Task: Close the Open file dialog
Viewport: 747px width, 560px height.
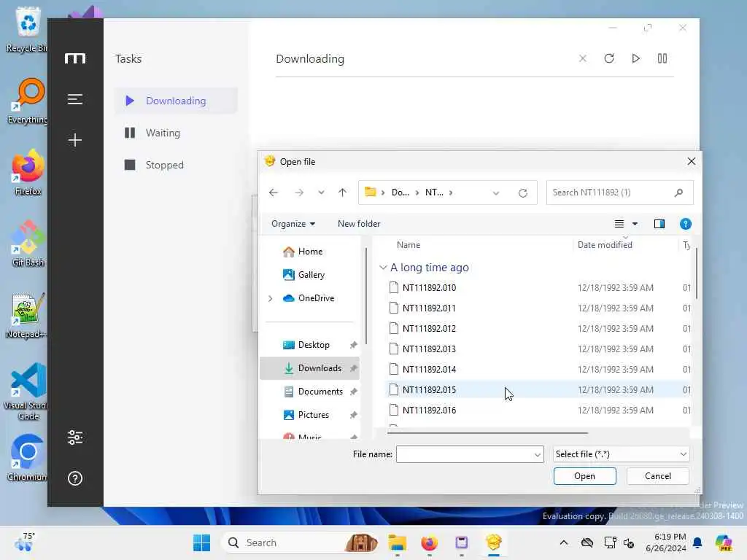Action: (x=691, y=161)
